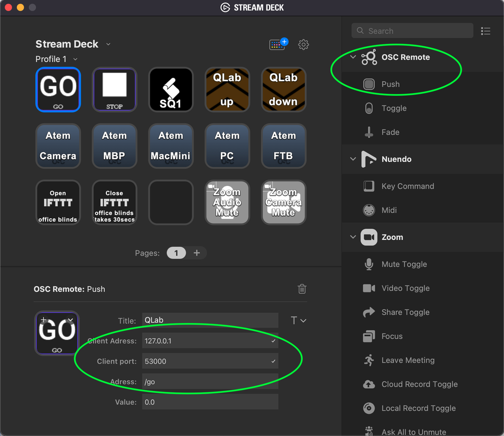
Task: Click inside the Client port field
Action: 210,361
